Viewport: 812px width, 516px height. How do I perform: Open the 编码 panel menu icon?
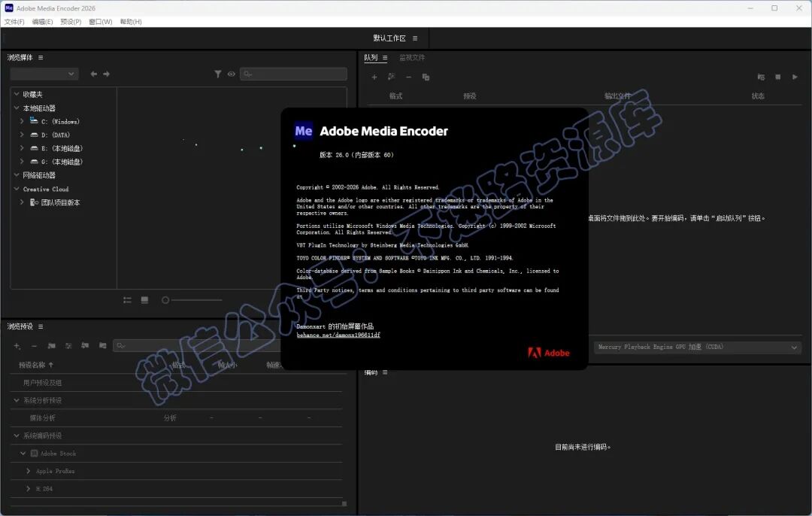(385, 372)
